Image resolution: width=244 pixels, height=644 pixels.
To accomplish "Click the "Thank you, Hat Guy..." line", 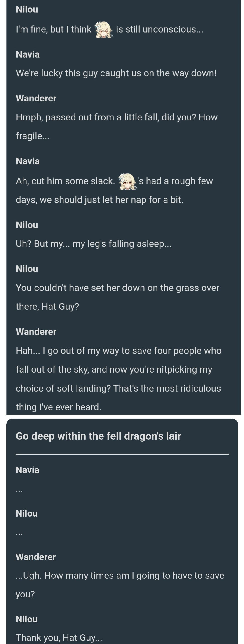I will 59,637.
